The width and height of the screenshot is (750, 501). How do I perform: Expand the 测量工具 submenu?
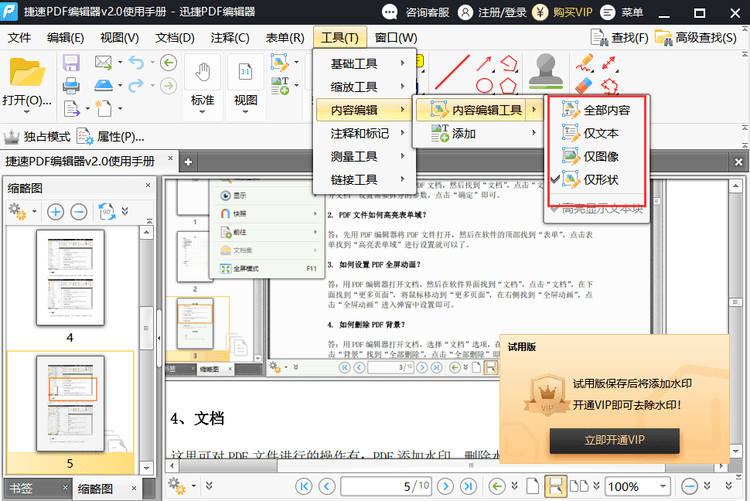click(364, 156)
